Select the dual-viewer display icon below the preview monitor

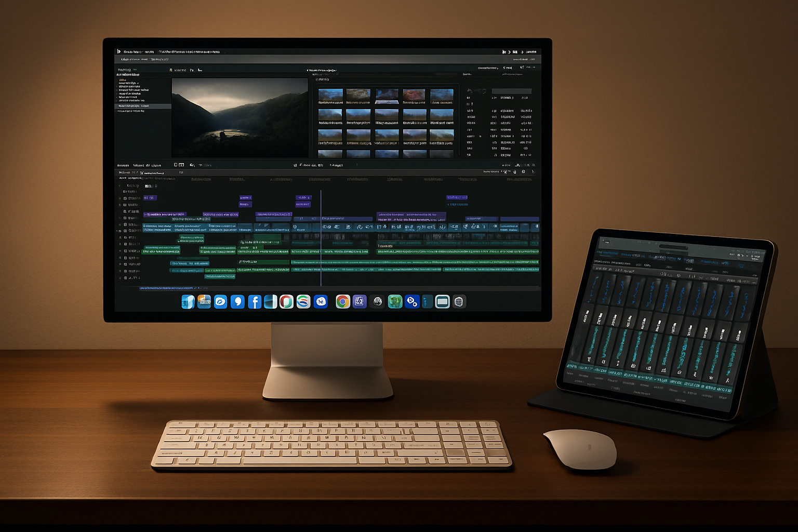pyautogui.click(x=180, y=164)
